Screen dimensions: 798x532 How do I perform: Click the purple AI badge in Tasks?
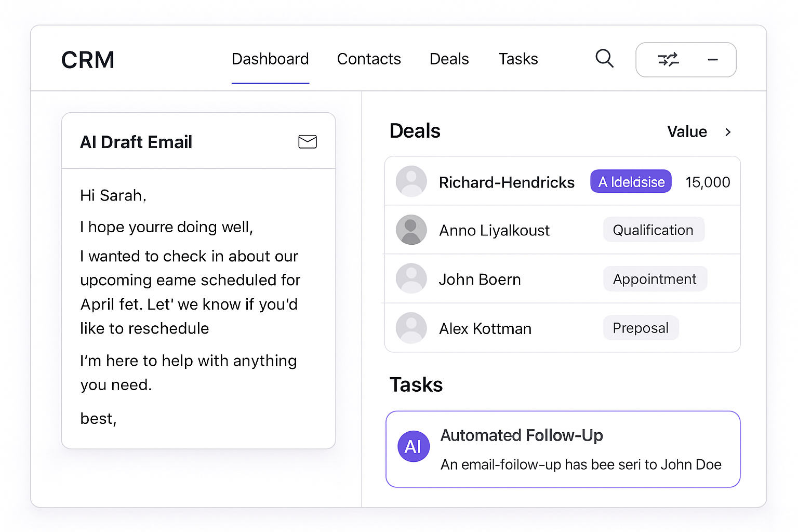(414, 446)
